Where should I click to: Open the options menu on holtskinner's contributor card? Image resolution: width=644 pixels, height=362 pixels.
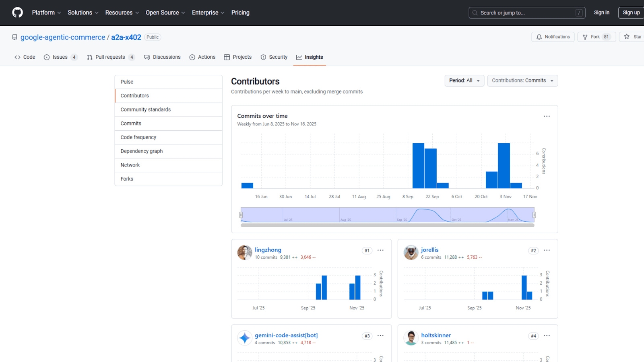click(547, 335)
